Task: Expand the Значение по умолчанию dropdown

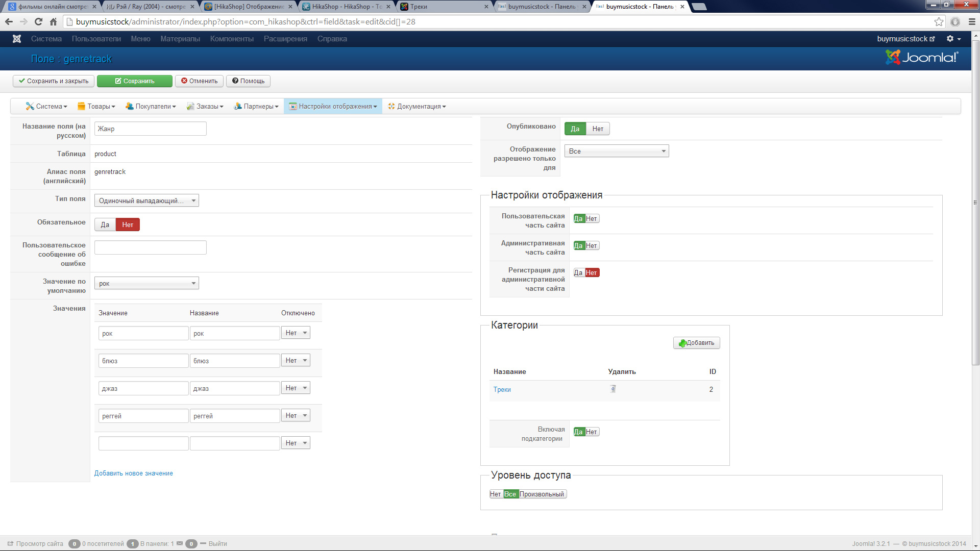Action: (x=146, y=284)
